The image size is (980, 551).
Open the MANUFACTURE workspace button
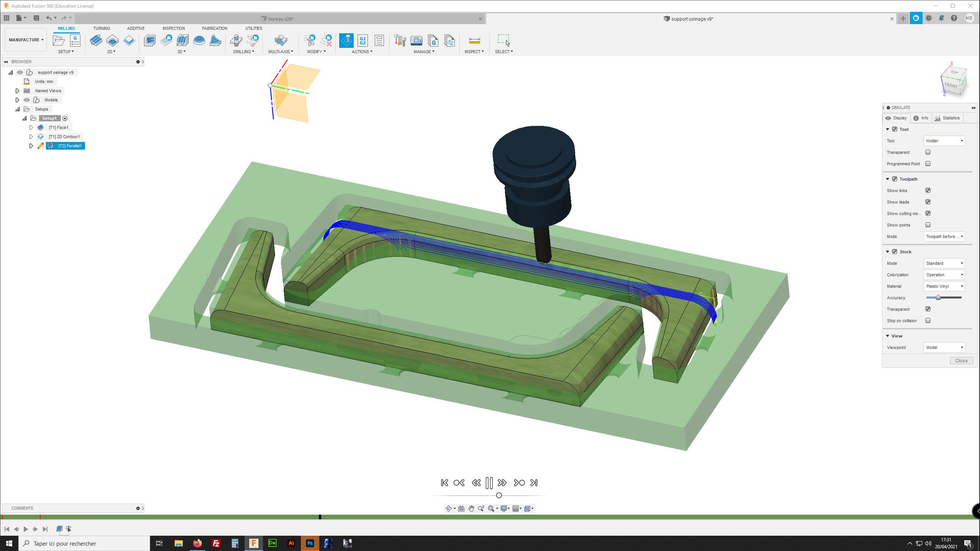click(x=26, y=40)
